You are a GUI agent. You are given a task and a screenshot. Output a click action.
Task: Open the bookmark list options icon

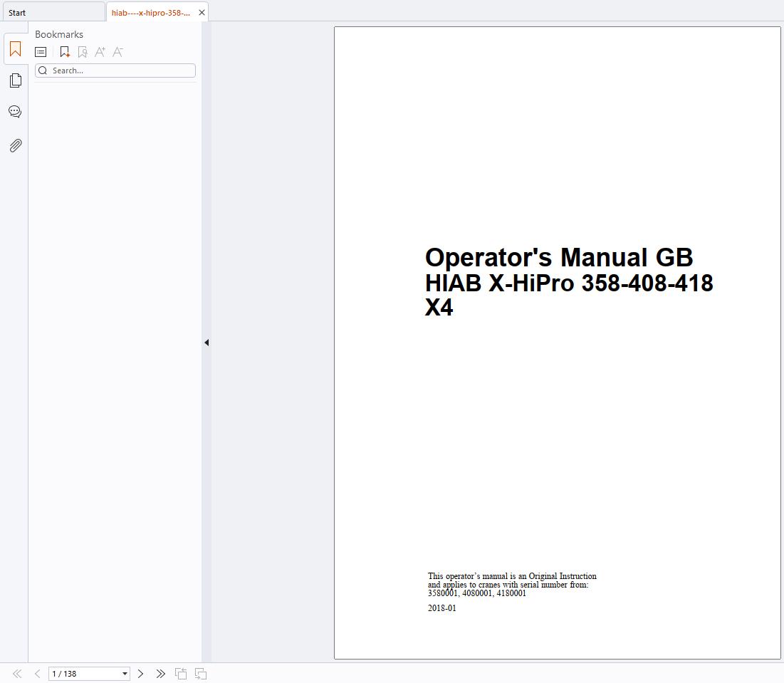pos(40,51)
